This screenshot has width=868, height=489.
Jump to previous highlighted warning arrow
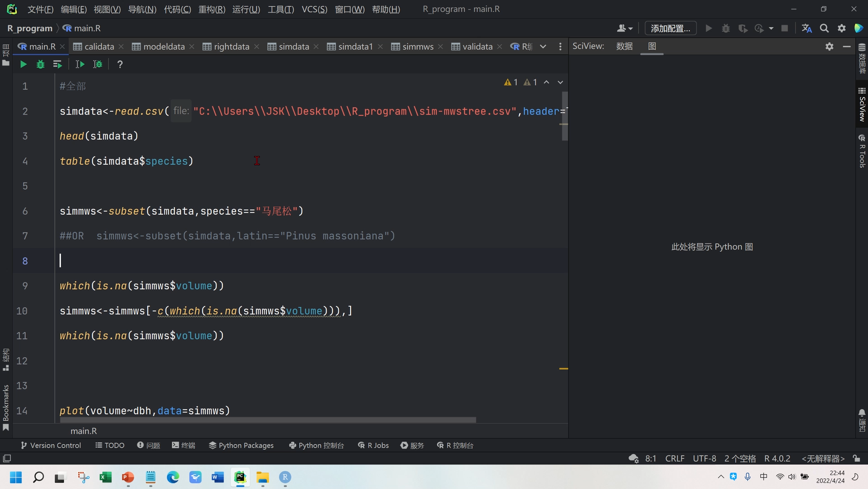tap(546, 82)
